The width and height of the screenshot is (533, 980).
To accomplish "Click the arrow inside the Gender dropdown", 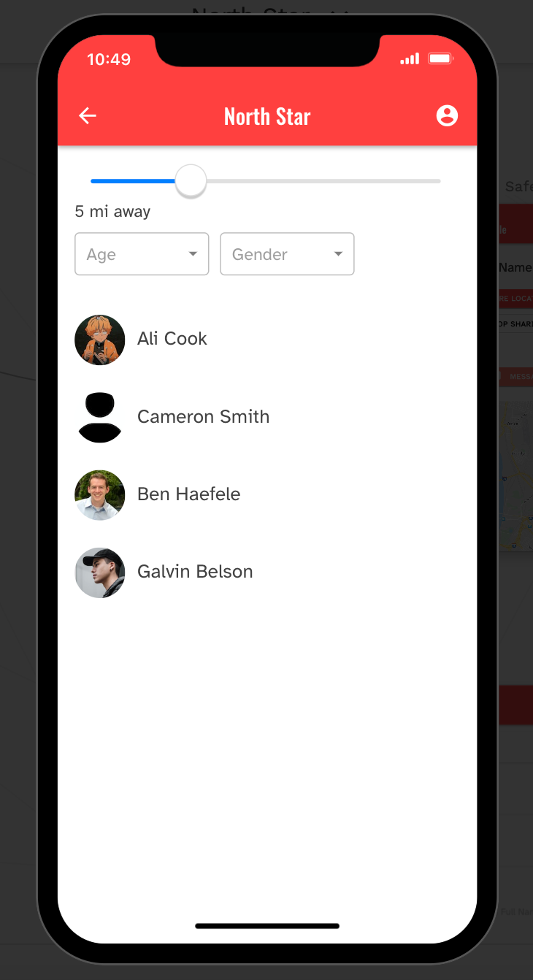I will 338,254.
